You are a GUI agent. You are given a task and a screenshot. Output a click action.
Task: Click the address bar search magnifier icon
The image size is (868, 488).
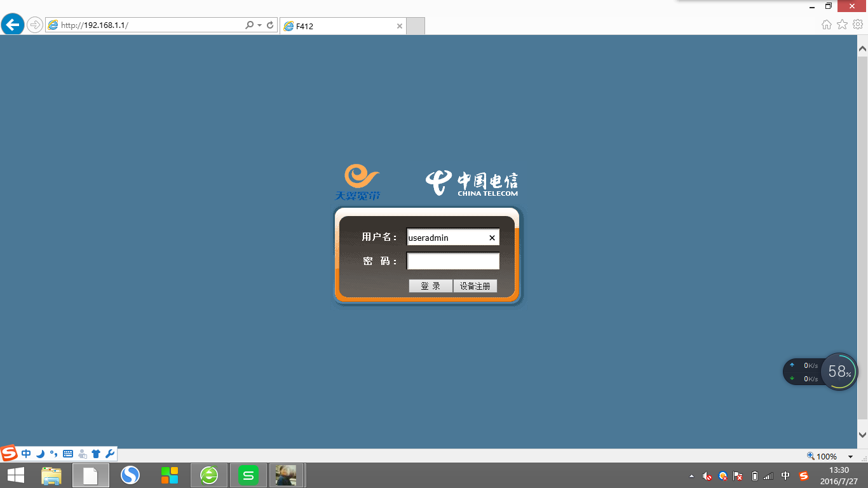click(x=249, y=25)
